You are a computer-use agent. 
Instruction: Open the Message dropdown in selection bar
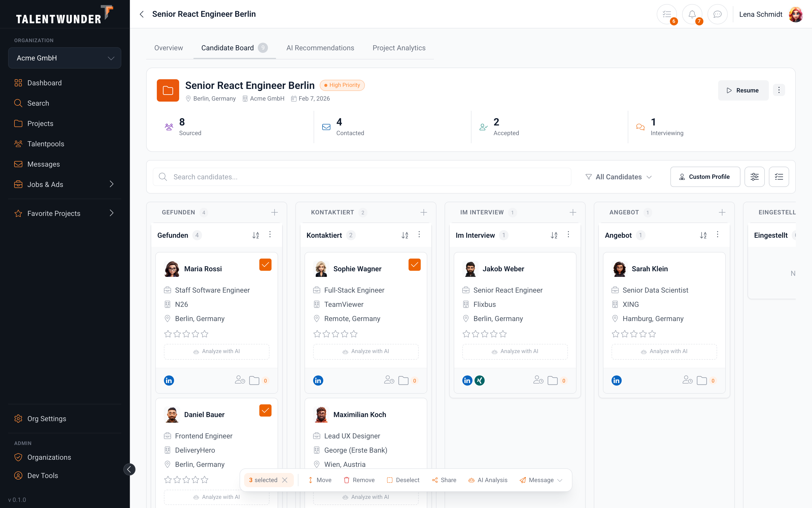point(541,480)
